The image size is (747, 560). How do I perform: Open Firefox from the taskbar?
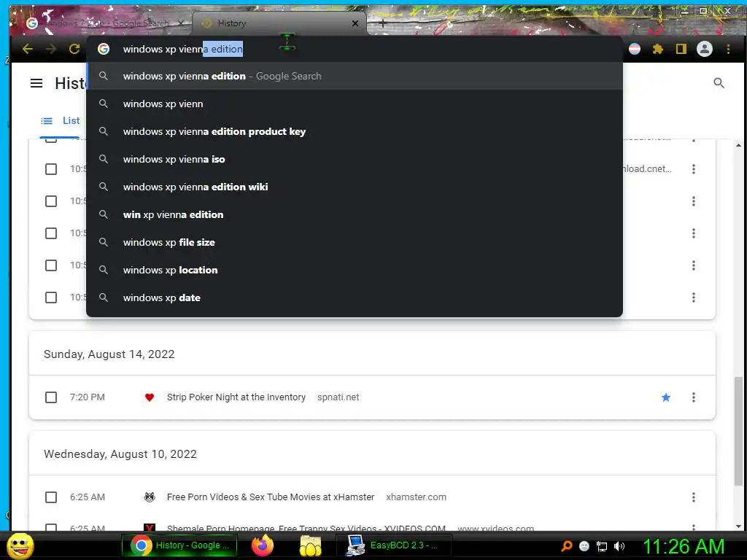[263, 545]
